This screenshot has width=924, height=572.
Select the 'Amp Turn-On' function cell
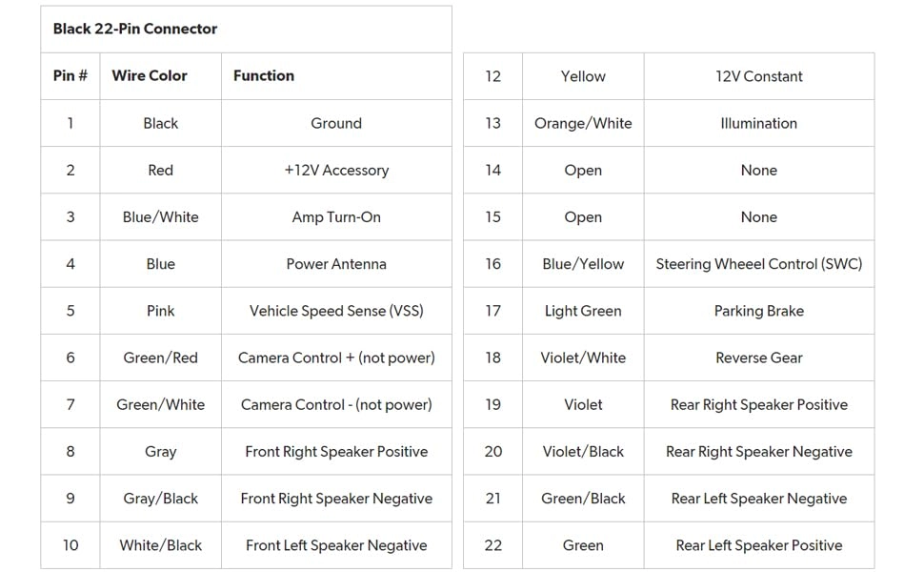click(x=336, y=216)
